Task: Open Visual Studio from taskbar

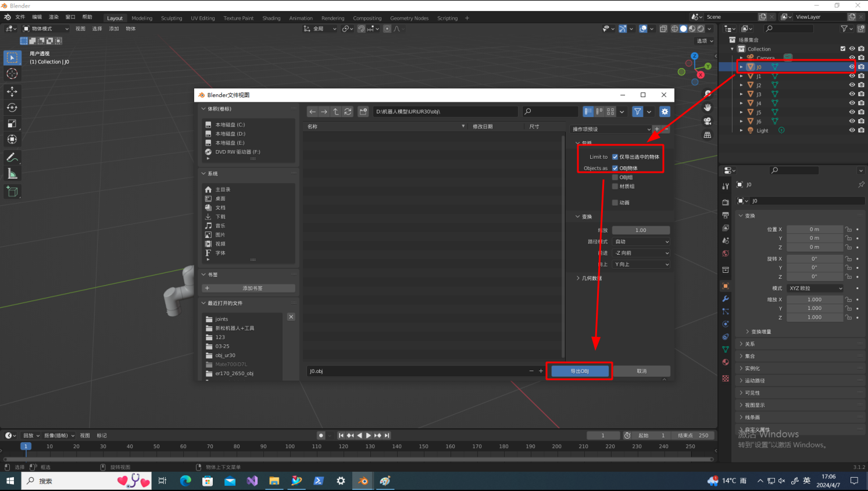Action: [x=252, y=481]
